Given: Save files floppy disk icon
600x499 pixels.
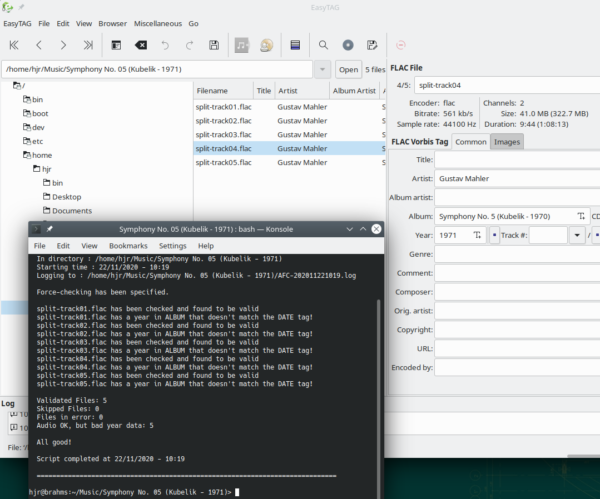Looking at the screenshot, I should (x=214, y=45).
